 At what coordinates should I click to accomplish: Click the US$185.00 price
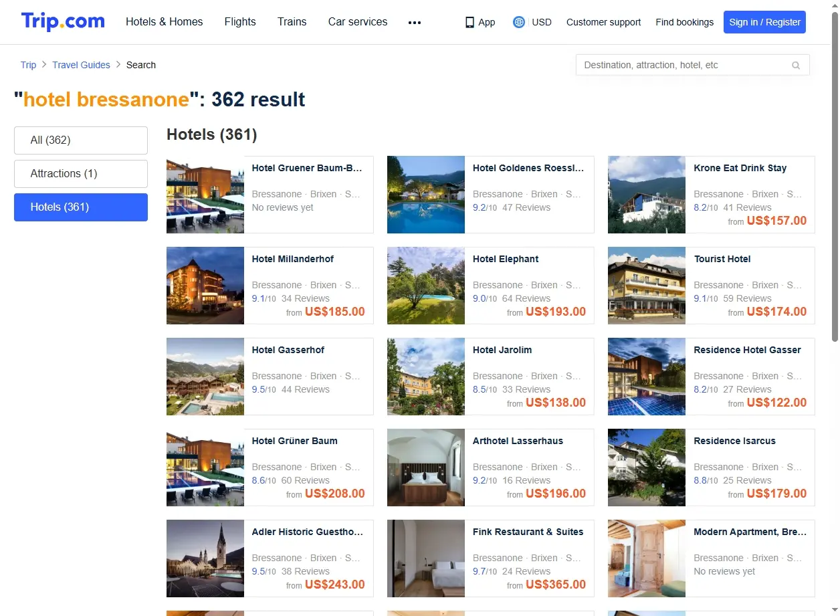click(x=335, y=312)
